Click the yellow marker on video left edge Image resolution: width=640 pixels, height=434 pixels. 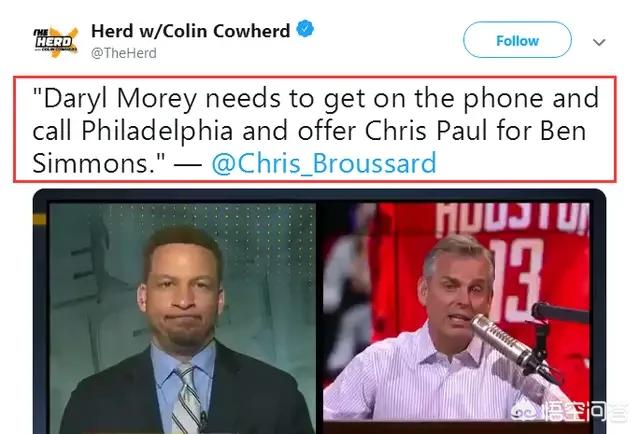pyautogui.click(x=40, y=220)
